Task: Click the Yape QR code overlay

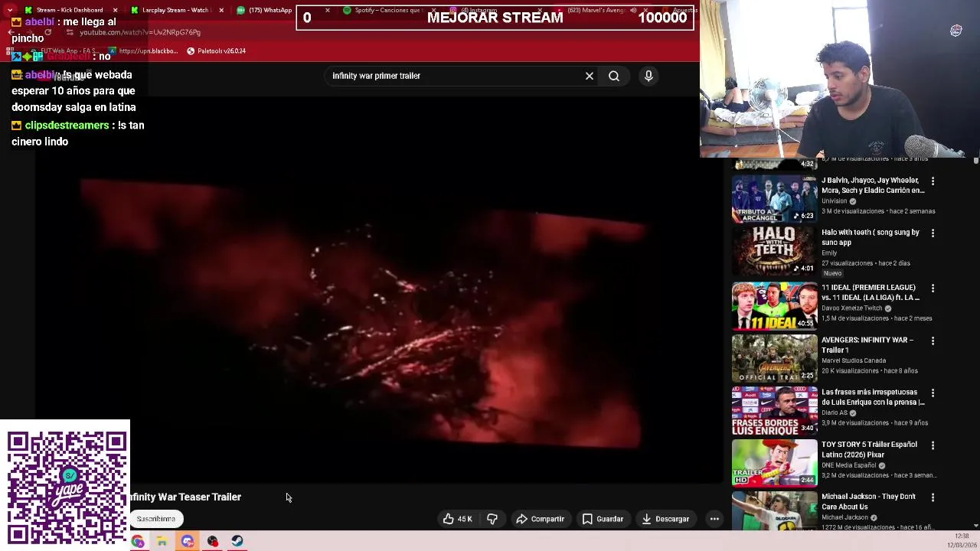Action: tap(67, 487)
